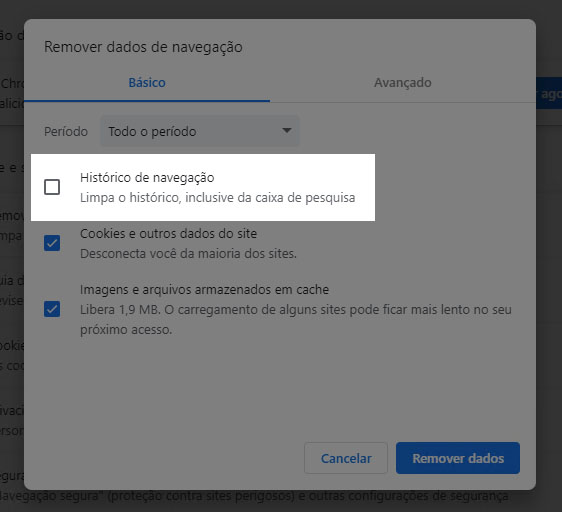This screenshot has height=512, width=562.
Task: Click the partially hidden blue button behind dialog
Action: (549, 93)
